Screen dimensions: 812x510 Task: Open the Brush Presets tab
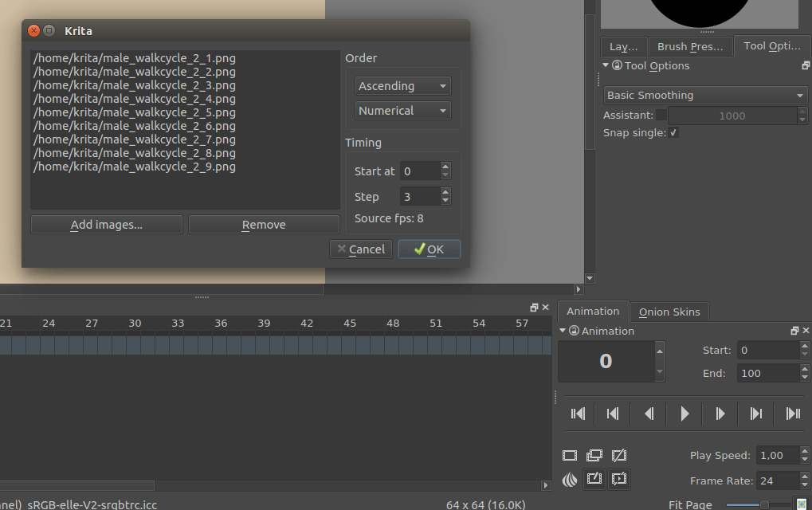pyautogui.click(x=690, y=46)
